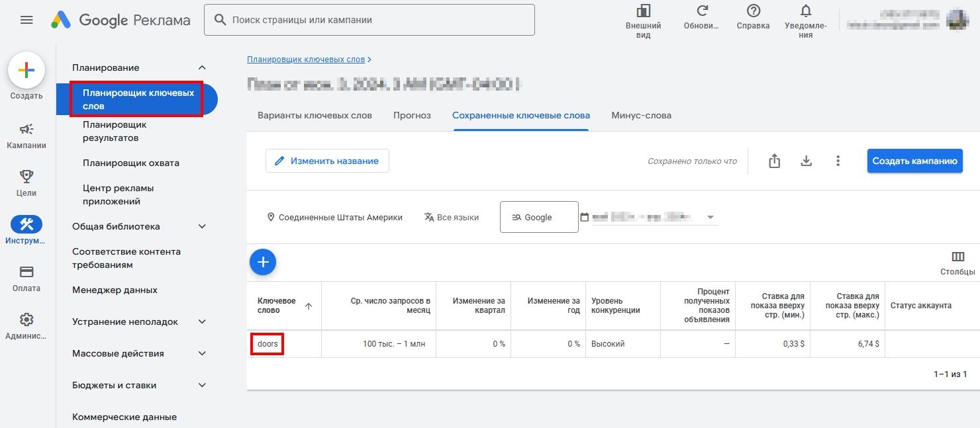
Task: Open the three-dot overflow menu
Action: coord(838,160)
